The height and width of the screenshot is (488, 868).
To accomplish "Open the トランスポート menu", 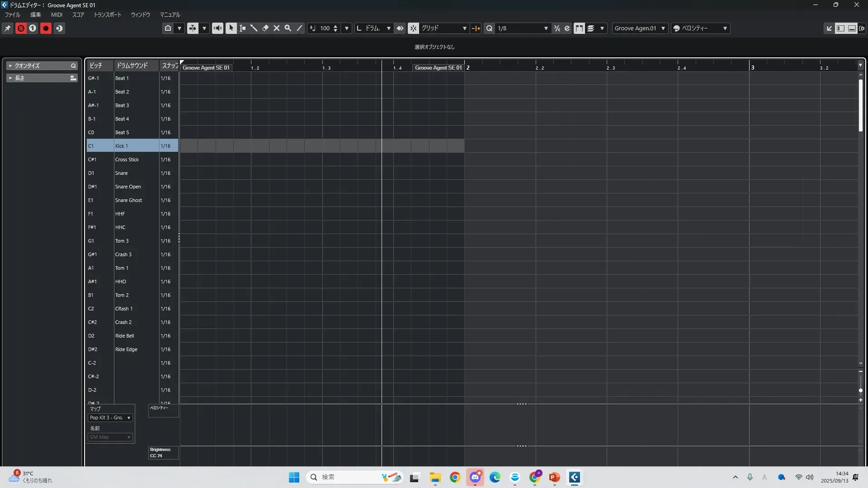I will coord(108,14).
